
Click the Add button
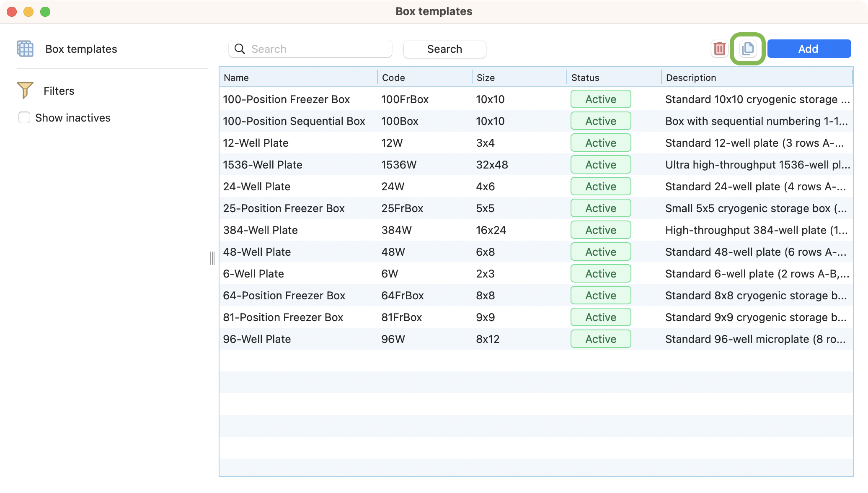pyautogui.click(x=809, y=49)
